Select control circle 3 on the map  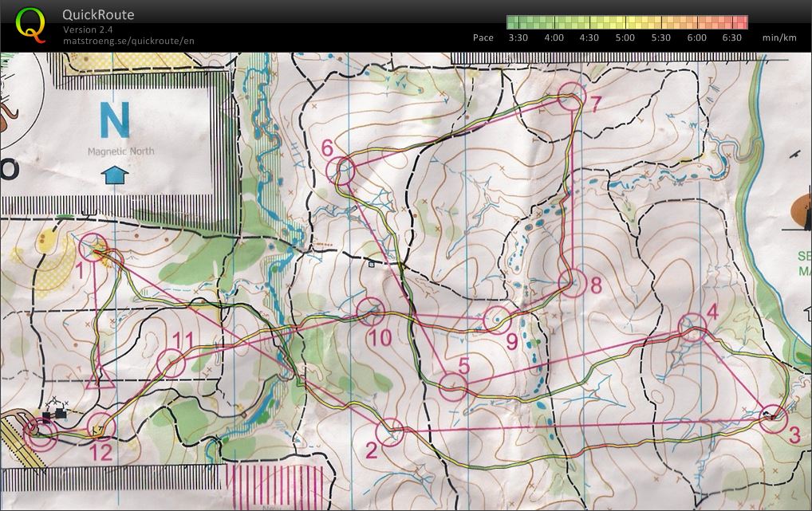tap(772, 418)
